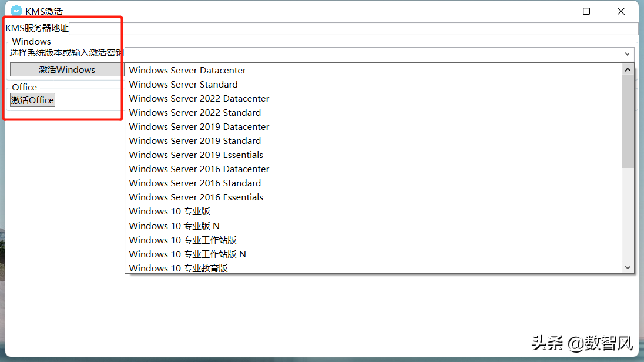Close the KMS激活 window

pos(621,11)
